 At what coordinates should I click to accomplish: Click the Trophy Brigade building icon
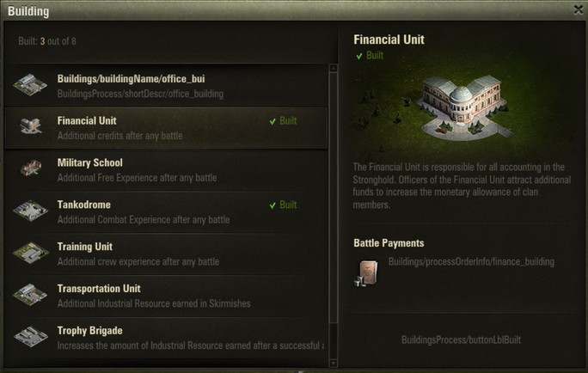coord(31,337)
